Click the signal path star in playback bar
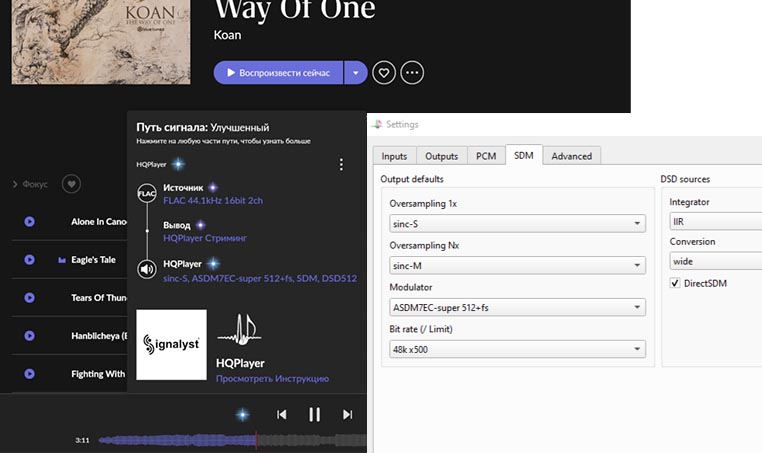Image resolution: width=762 pixels, height=453 pixels. [x=242, y=415]
